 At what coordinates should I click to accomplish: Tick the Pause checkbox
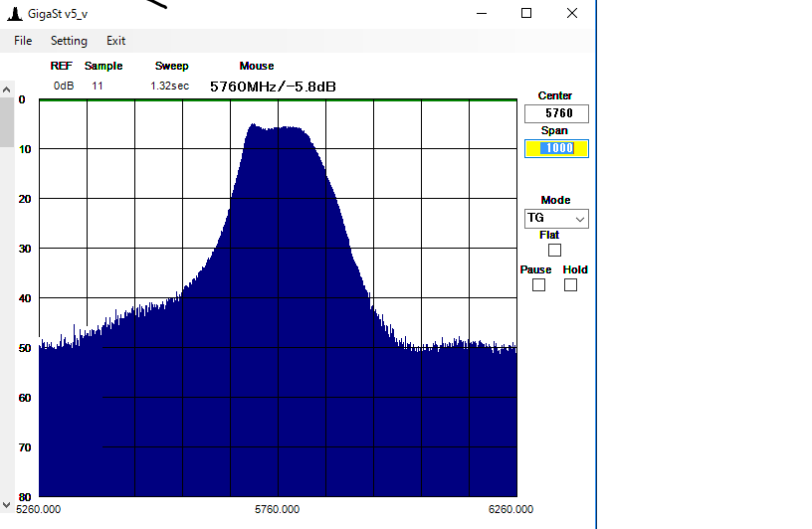coord(538,285)
